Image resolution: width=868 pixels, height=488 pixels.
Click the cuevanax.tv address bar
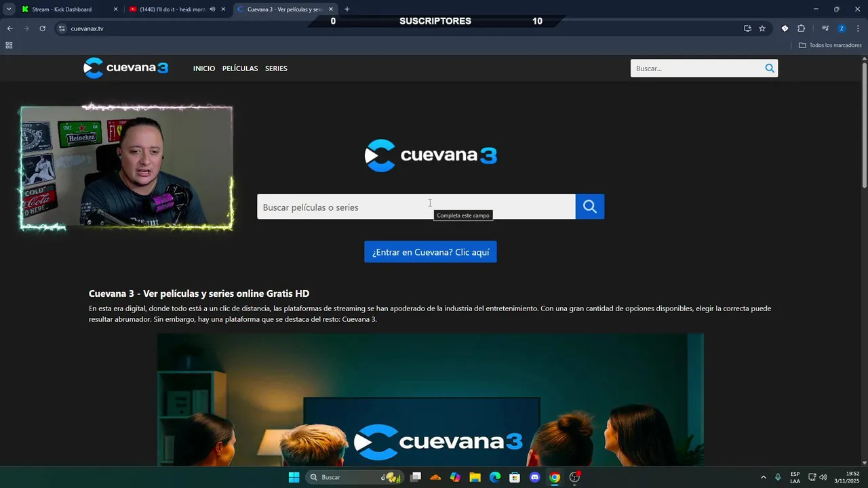click(400, 28)
